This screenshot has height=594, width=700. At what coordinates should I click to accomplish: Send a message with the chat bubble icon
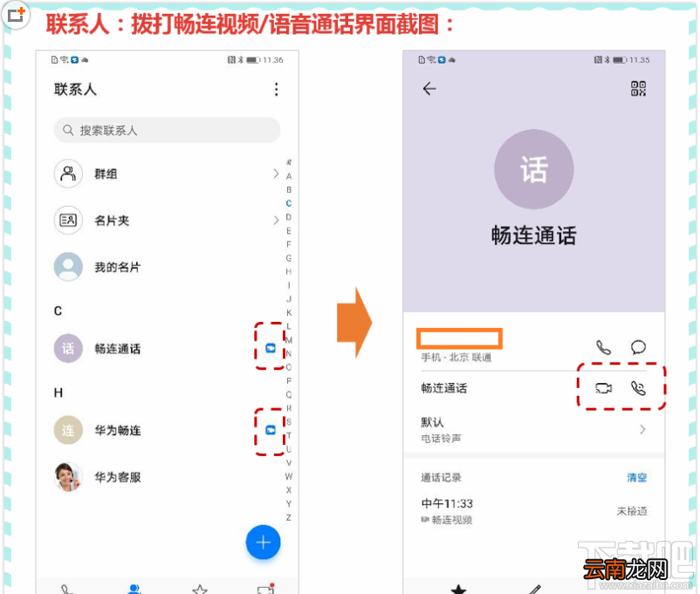(638, 347)
